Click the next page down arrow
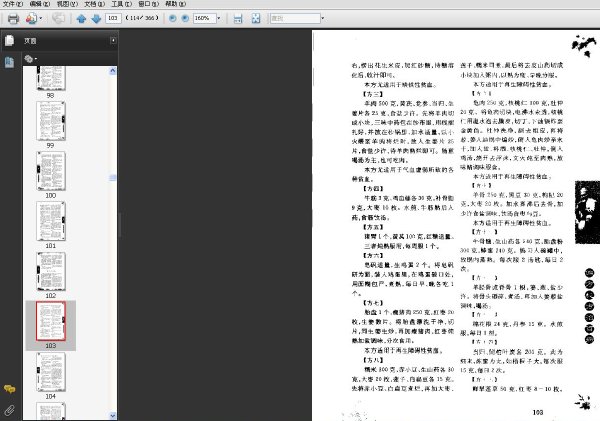600x421 pixels. (96, 18)
